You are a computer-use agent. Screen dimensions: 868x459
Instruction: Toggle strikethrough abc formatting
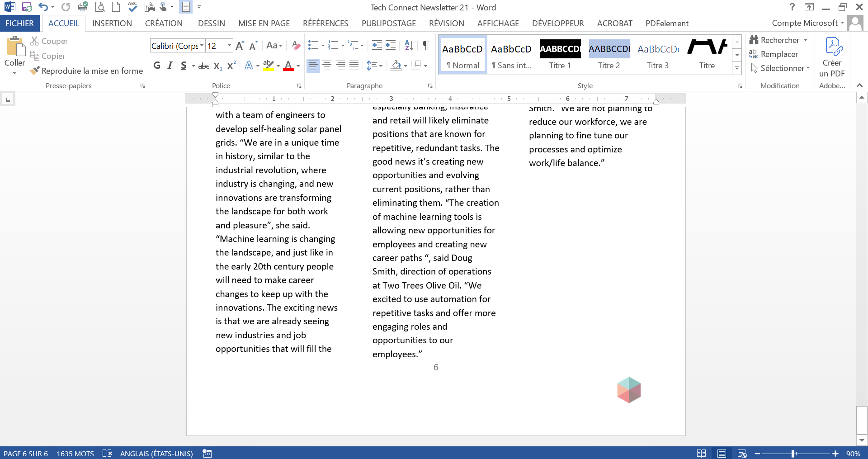(x=204, y=66)
